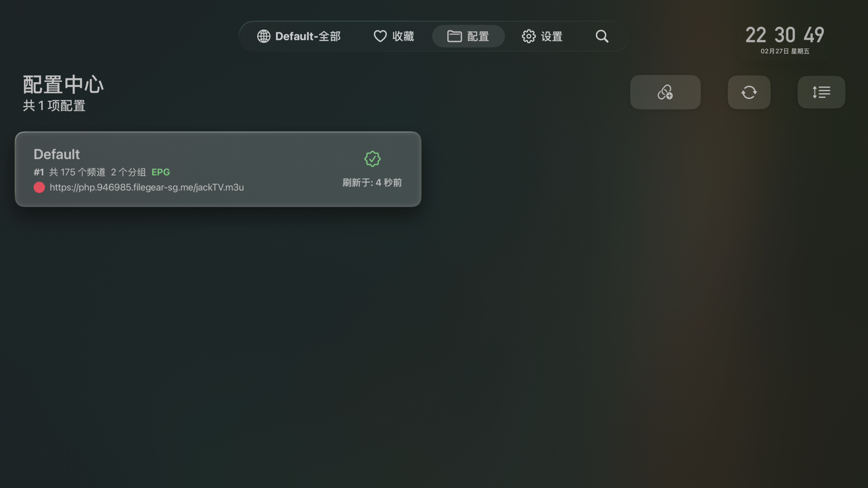Open the sort order list icon
The image size is (868, 488).
[821, 92]
